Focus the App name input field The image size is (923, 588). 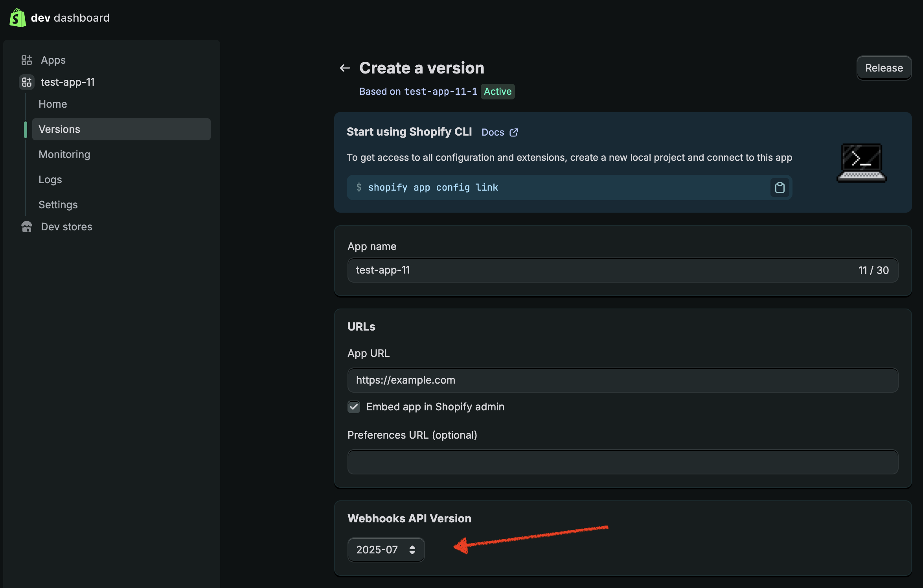(590, 270)
